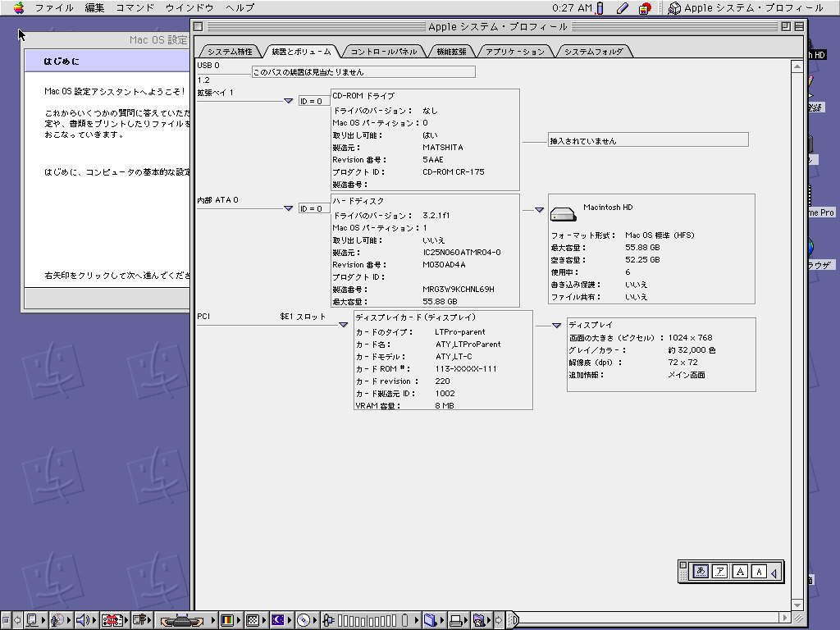The image size is (840, 630).
Task: Click the Mac OS 設定 window title bar
Action: 106,39
